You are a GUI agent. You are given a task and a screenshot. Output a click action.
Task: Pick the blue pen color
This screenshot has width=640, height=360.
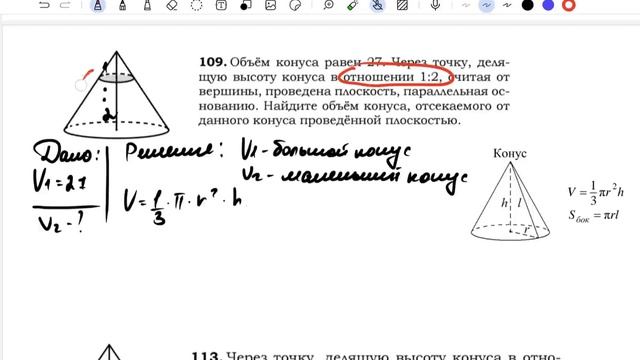point(548,5)
